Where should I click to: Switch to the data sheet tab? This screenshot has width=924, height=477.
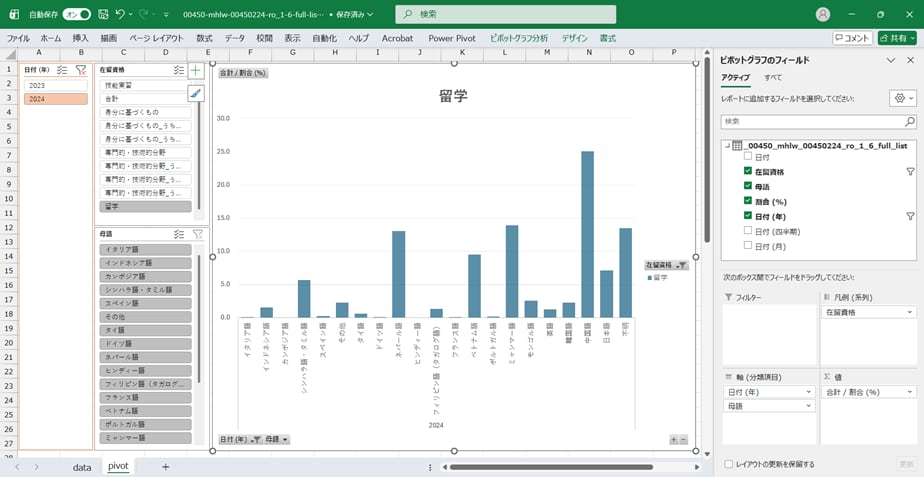pyautogui.click(x=82, y=466)
